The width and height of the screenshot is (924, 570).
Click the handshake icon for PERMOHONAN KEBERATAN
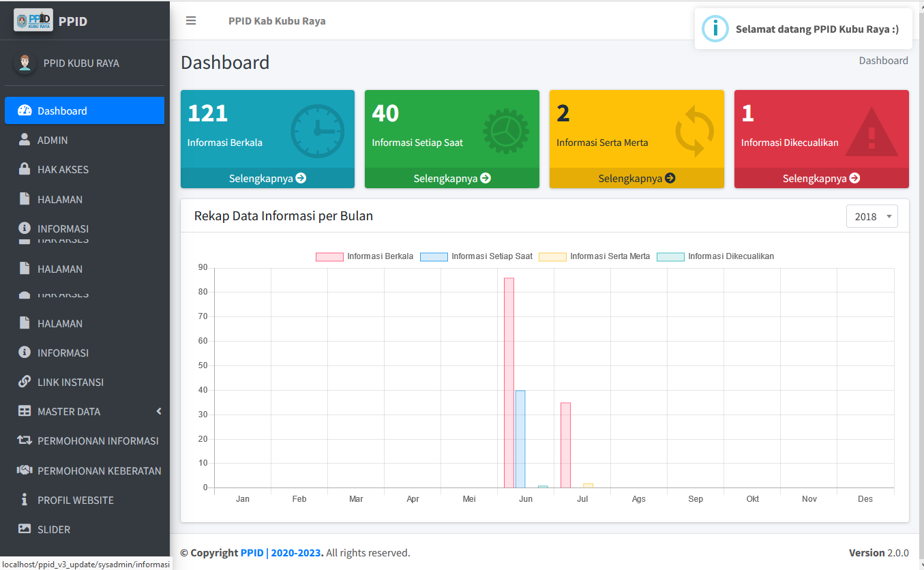25,470
